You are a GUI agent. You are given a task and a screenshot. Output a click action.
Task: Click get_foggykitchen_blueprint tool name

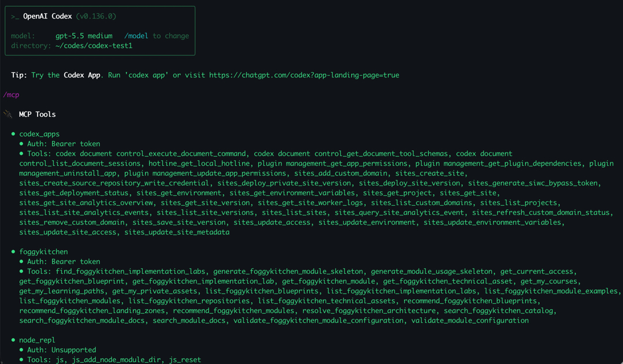pyautogui.click(x=72, y=281)
